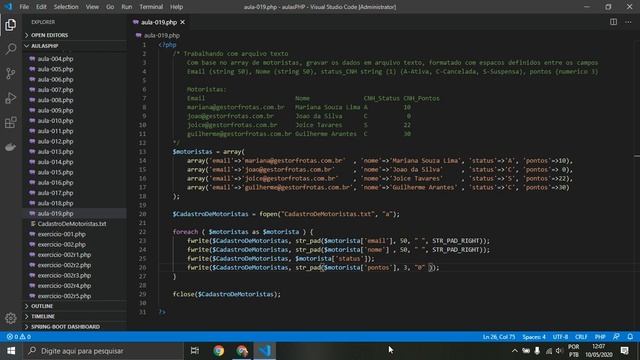Open the Explorer view in activity bar
This screenshot has width=640, height=360.
pyautogui.click(x=11, y=24)
